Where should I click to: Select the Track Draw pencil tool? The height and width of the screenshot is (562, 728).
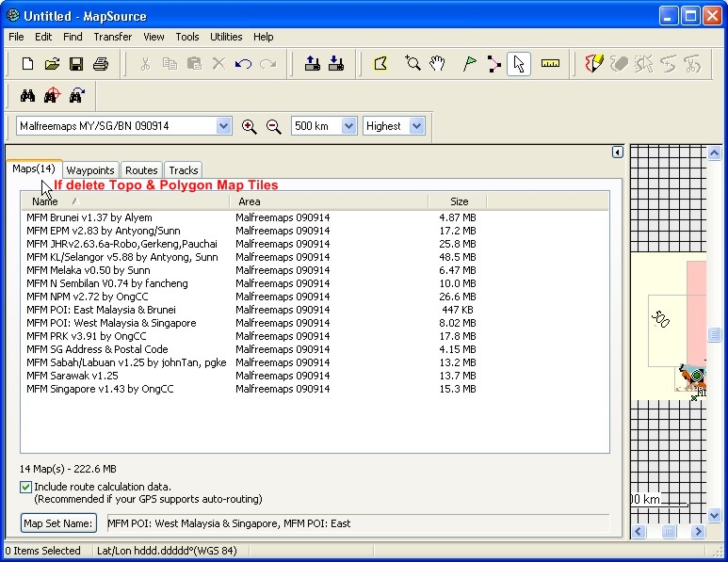coord(594,64)
